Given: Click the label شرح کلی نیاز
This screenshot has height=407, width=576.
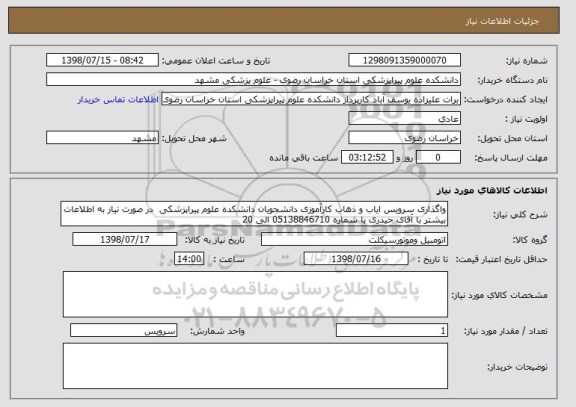Looking at the screenshot, I should tap(520, 215).
